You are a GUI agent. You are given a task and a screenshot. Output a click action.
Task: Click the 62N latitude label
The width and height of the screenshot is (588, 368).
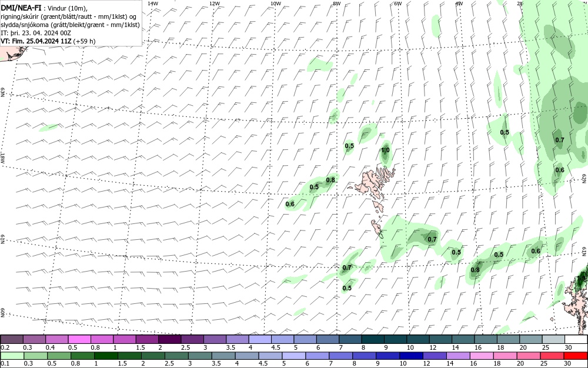584,178
